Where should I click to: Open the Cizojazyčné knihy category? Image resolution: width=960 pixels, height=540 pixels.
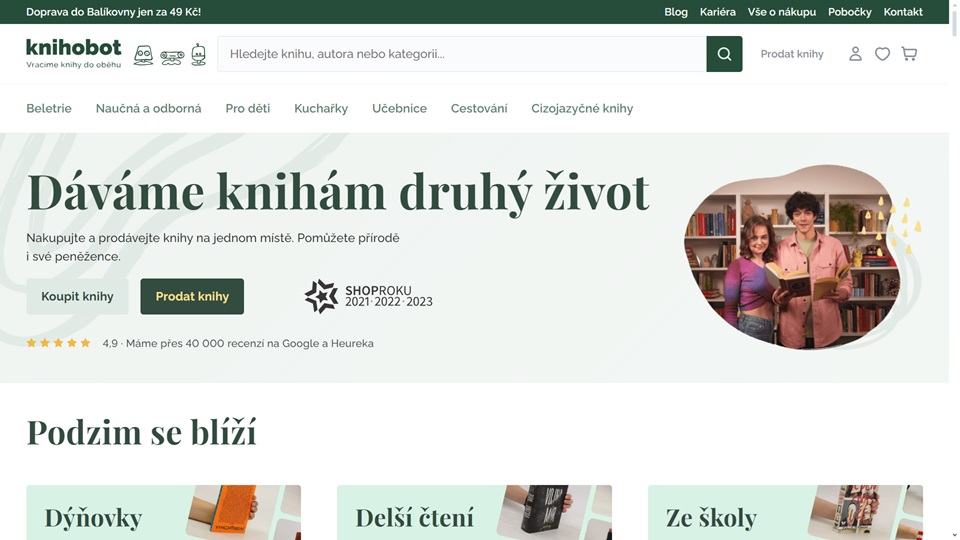point(582,108)
